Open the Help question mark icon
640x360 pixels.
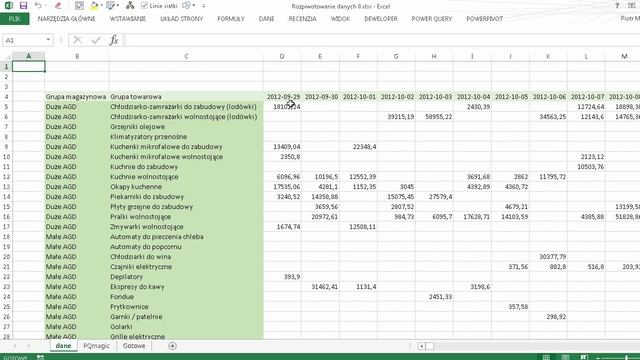(617, 6)
